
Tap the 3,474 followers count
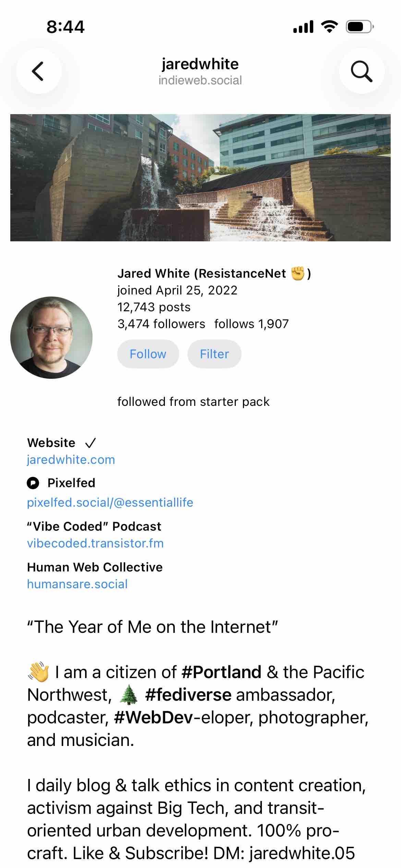click(x=161, y=324)
